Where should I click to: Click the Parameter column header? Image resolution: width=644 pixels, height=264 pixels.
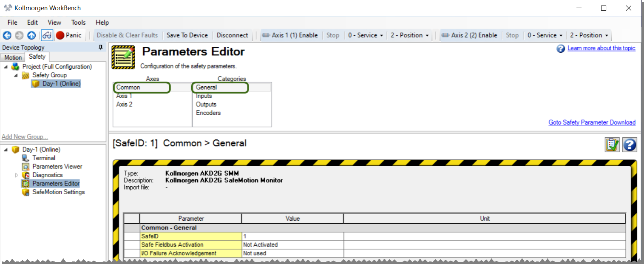click(x=190, y=219)
